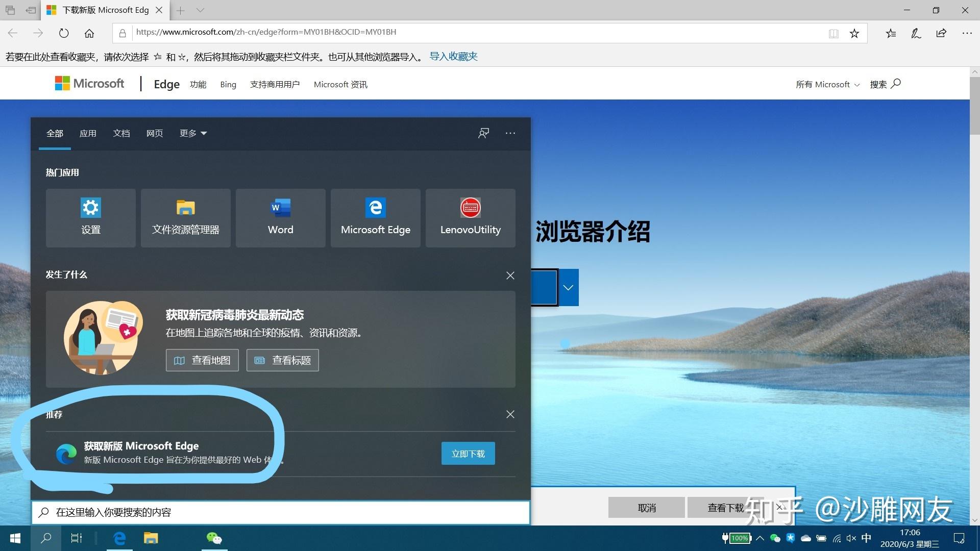Click the Edge icon on the taskbar
The width and height of the screenshot is (980, 551).
pyautogui.click(x=119, y=538)
